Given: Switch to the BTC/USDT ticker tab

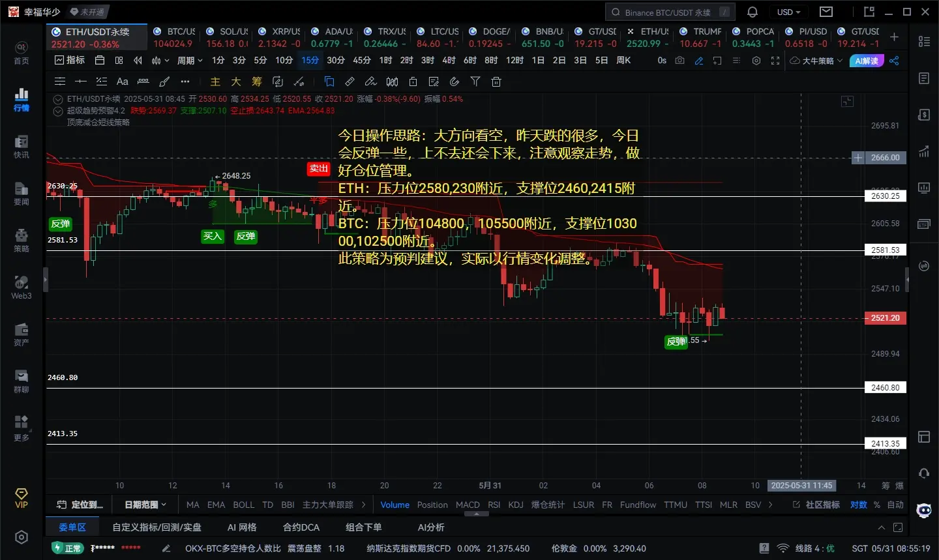Looking at the screenshot, I should 173,37.
